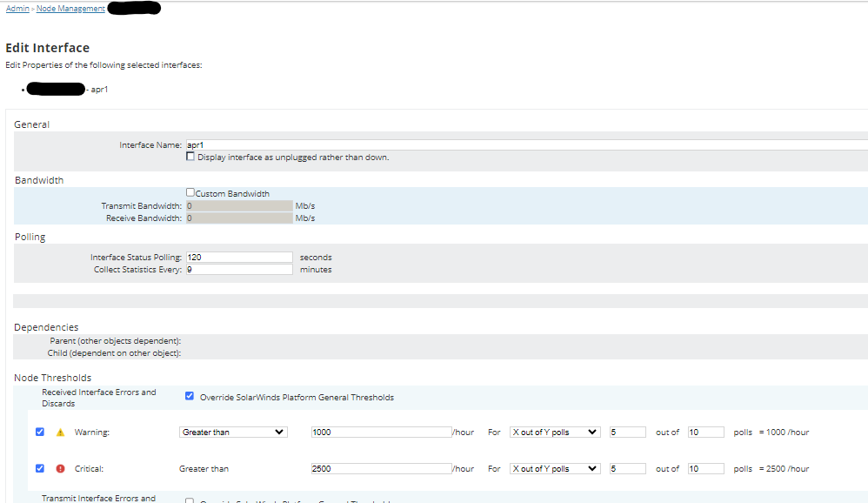Enable Display interface as unplugged checkbox
The height and width of the screenshot is (503, 868).
190,157
